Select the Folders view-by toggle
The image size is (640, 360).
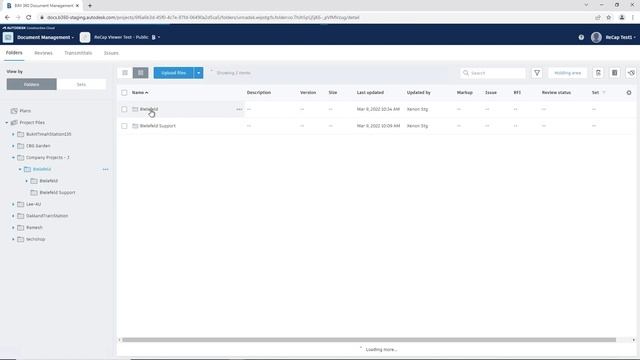point(31,84)
